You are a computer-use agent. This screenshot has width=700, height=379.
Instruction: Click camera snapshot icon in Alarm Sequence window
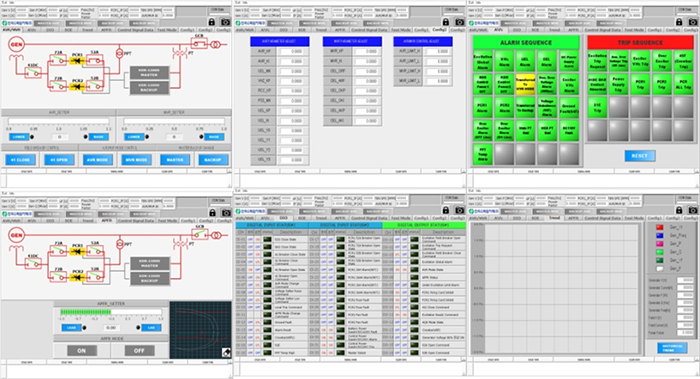(692, 22)
